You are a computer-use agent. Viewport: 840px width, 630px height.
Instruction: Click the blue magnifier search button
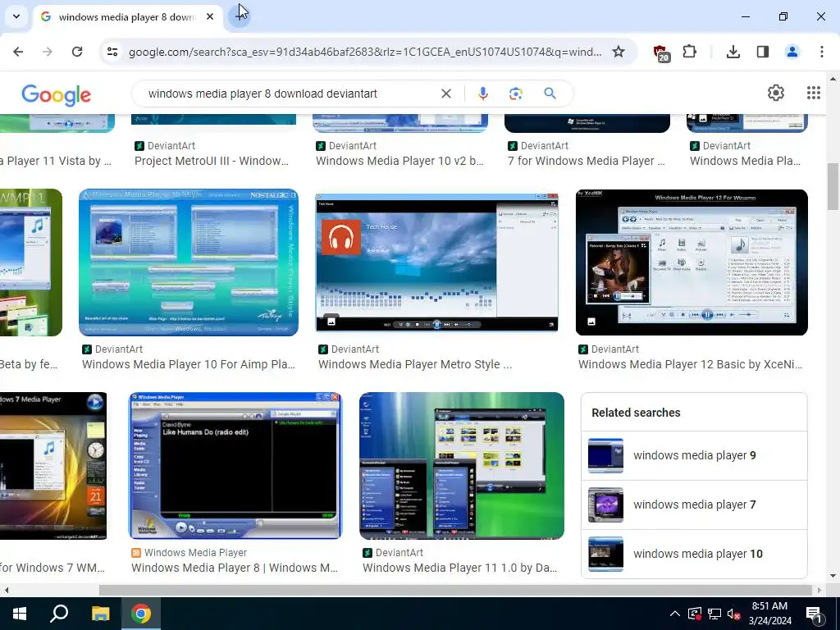tap(550, 94)
